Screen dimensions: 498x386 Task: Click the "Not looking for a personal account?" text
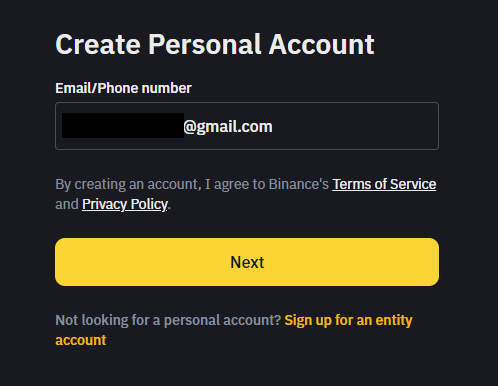tap(168, 320)
